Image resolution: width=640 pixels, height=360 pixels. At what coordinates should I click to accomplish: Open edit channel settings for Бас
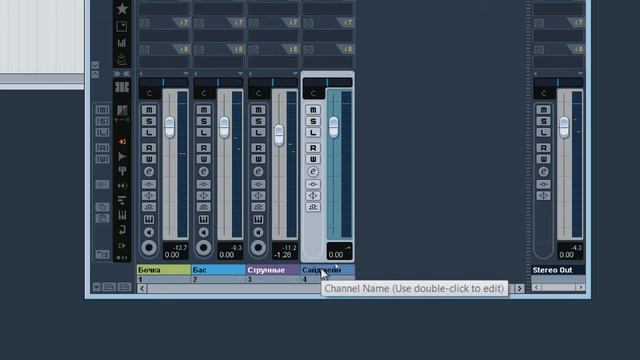tap(204, 172)
